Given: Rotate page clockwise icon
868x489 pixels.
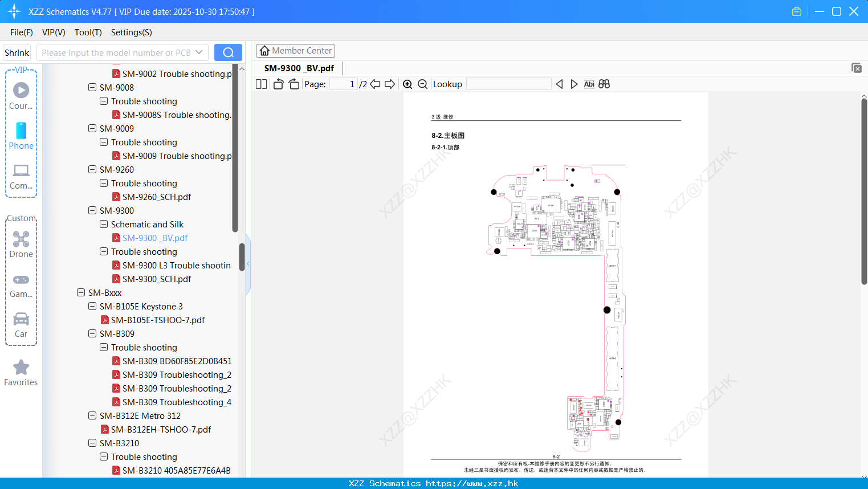Looking at the screenshot, I should 294,84.
